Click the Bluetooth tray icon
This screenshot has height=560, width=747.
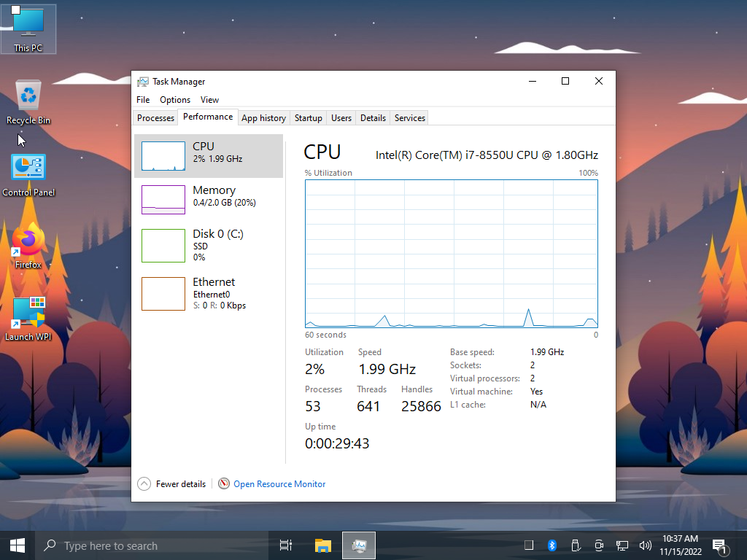pyautogui.click(x=552, y=545)
